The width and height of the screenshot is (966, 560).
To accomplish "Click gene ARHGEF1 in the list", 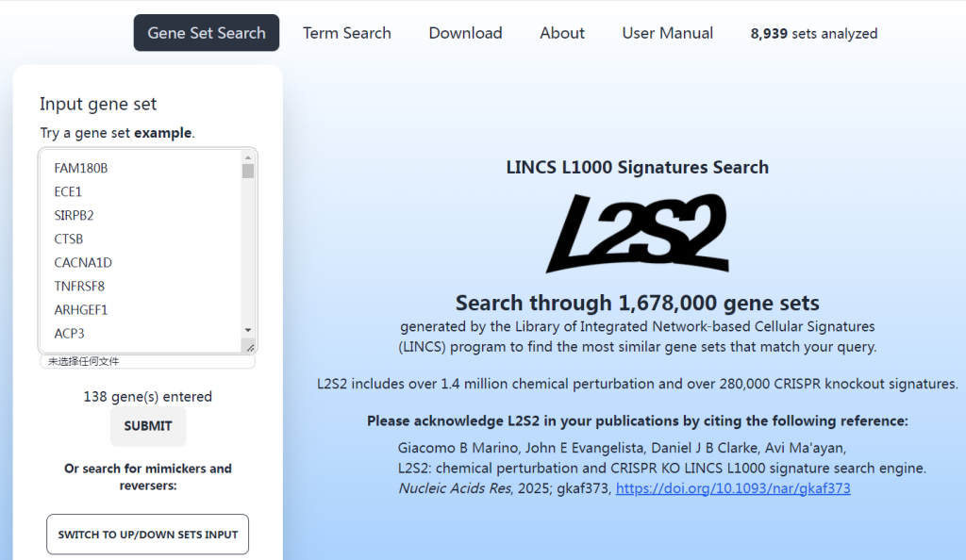I will point(81,309).
